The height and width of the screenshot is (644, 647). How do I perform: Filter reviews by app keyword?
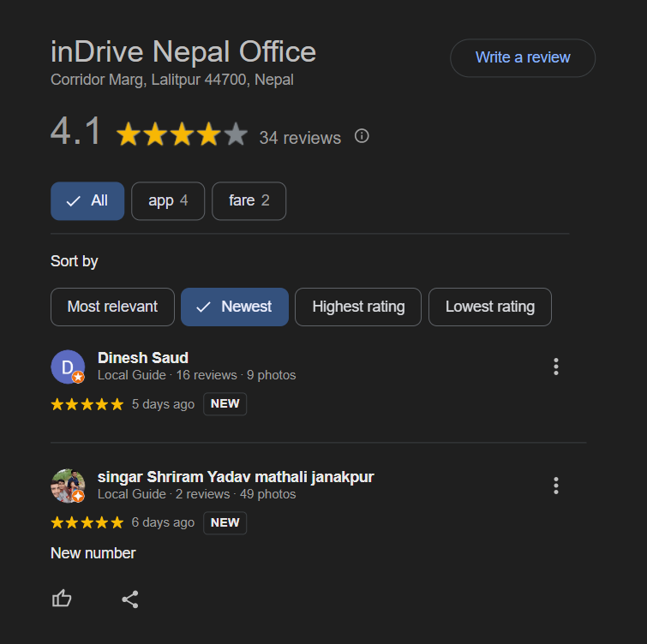(168, 200)
